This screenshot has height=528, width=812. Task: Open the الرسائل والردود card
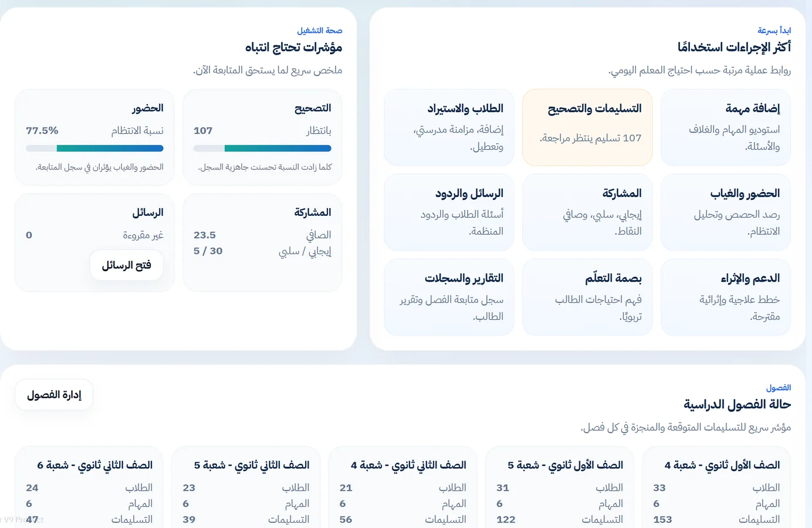point(449,212)
